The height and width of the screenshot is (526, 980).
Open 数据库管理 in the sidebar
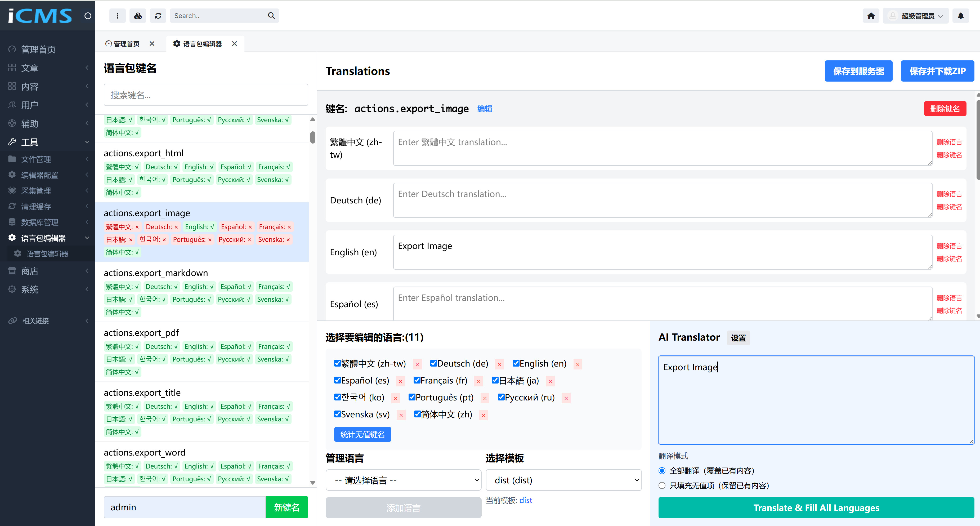(39, 222)
